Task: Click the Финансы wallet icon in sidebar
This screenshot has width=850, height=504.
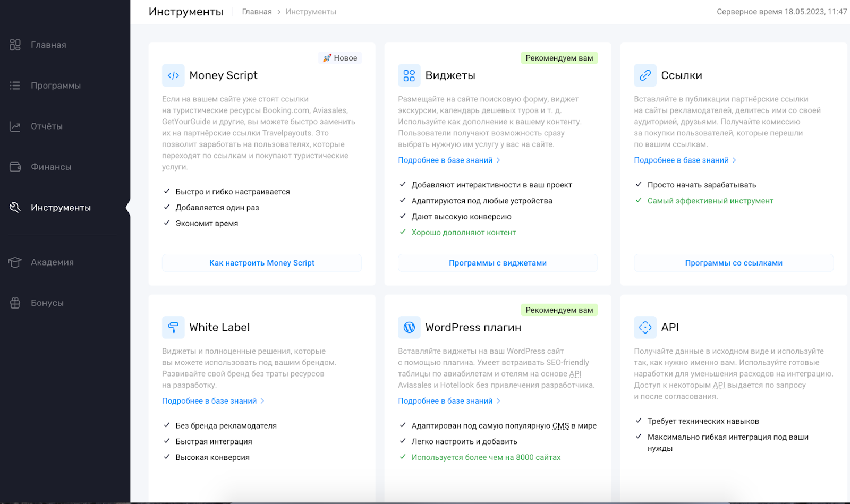Action: pyautogui.click(x=15, y=167)
